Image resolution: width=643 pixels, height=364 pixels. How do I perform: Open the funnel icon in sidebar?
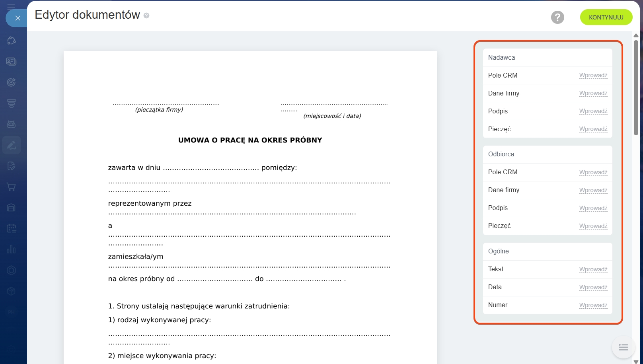click(11, 103)
